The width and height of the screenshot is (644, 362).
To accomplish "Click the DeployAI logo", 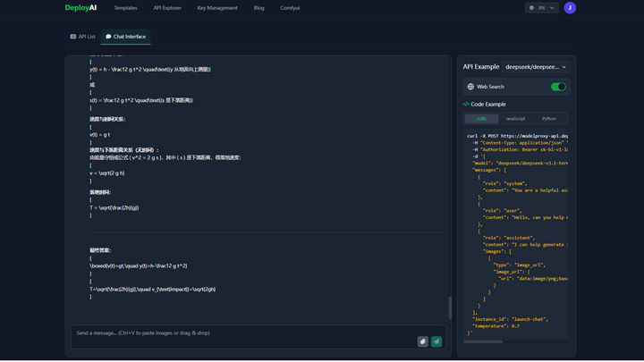I will pyautogui.click(x=80, y=8).
